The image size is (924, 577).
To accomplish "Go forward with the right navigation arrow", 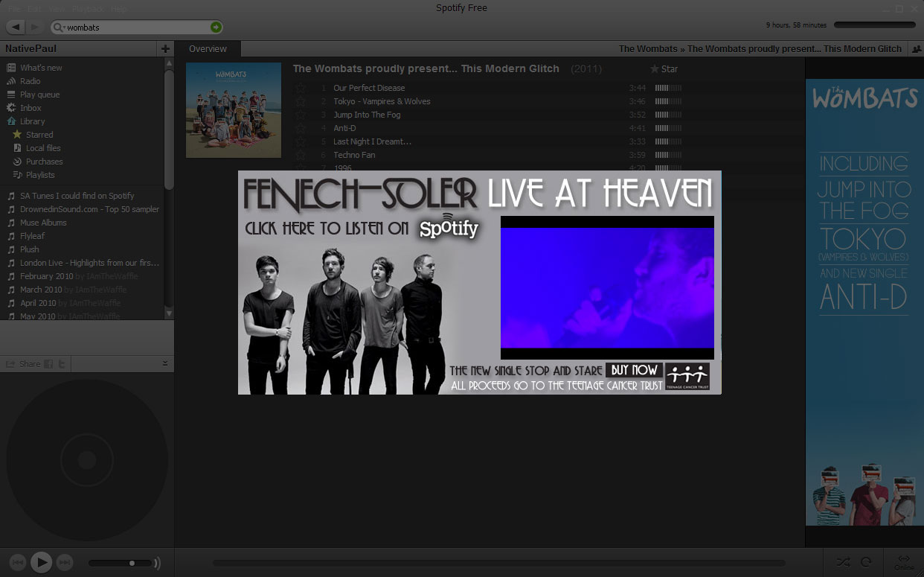I will click(x=34, y=27).
